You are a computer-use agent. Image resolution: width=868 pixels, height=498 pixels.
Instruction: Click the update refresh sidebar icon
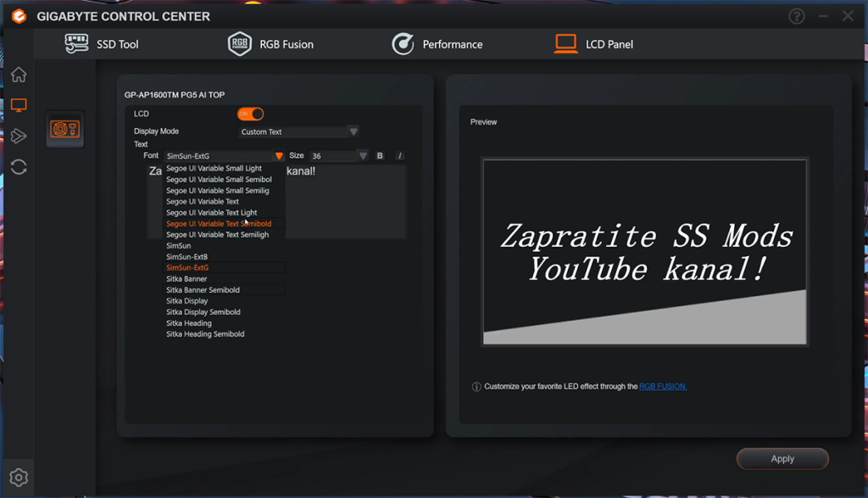pos(19,167)
